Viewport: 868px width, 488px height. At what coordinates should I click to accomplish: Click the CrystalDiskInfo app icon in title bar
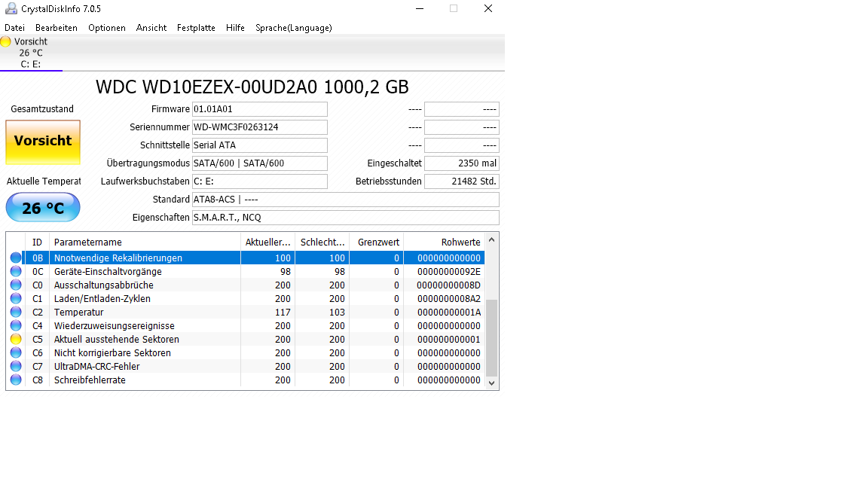click(11, 8)
